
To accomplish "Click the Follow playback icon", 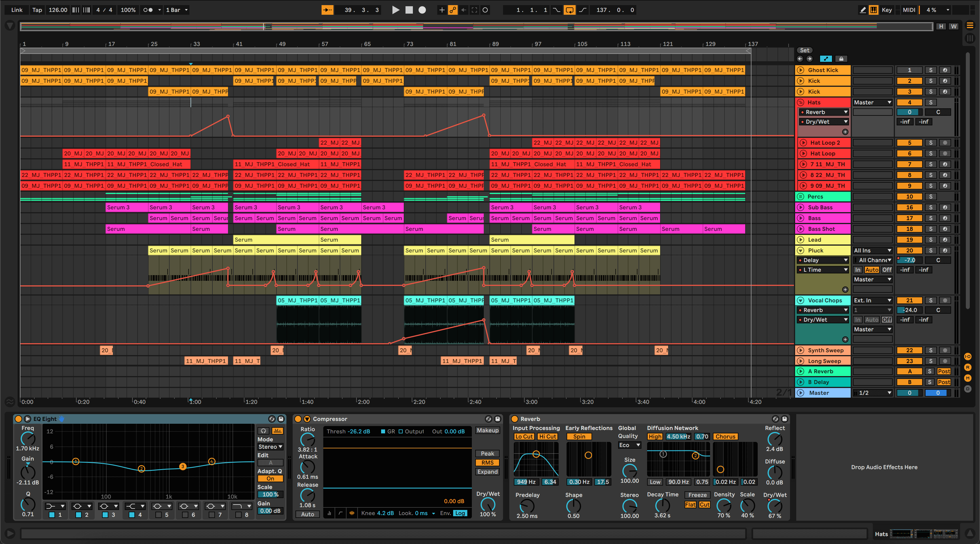I will point(327,10).
